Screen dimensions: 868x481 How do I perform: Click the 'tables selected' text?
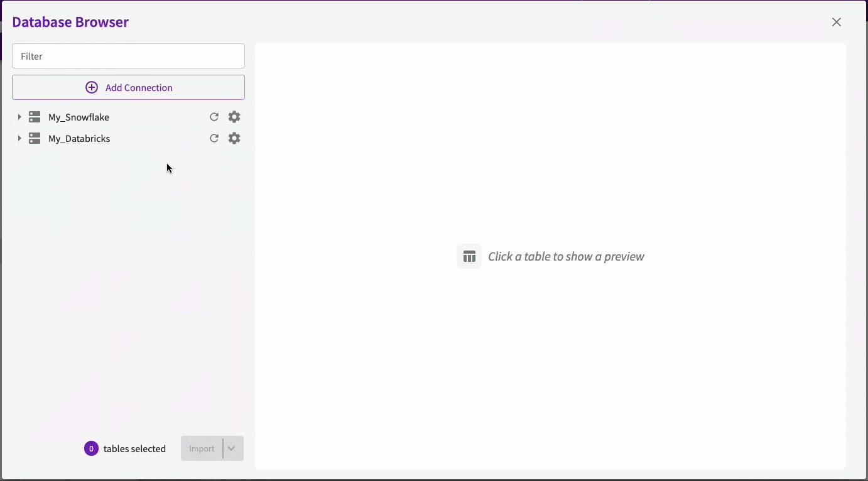pyautogui.click(x=135, y=449)
